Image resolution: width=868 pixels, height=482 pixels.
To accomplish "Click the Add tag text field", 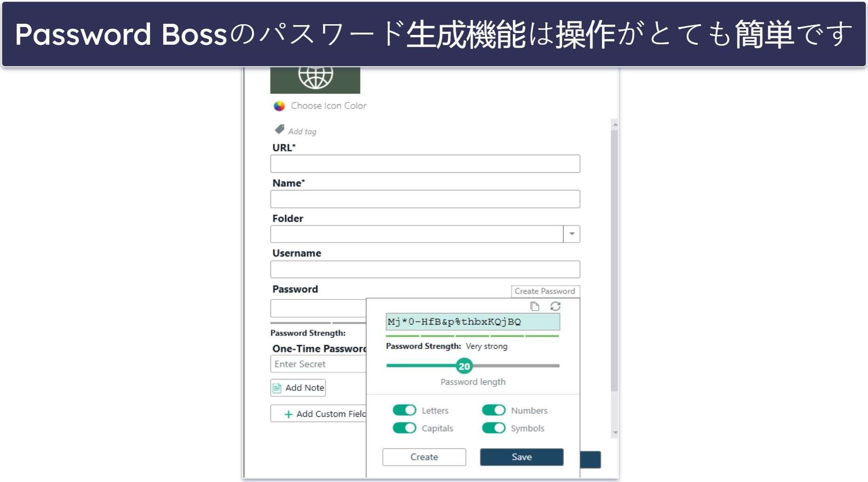I will 302,131.
